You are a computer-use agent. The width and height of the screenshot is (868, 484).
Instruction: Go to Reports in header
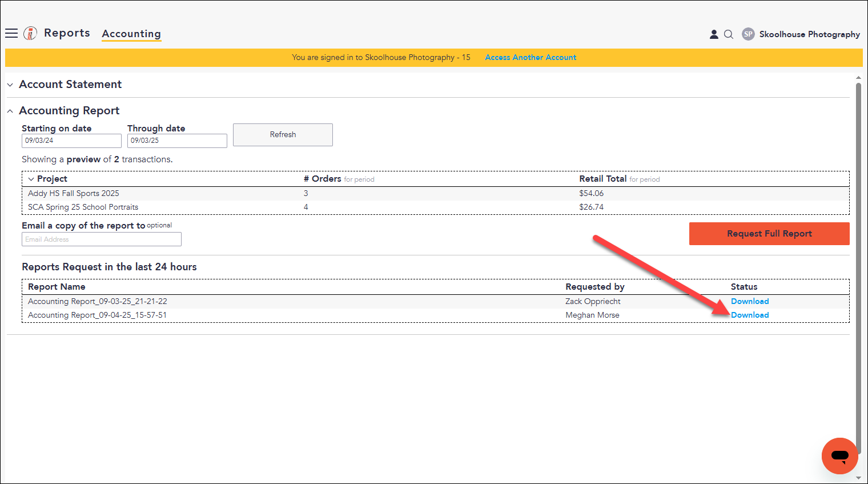tap(67, 33)
